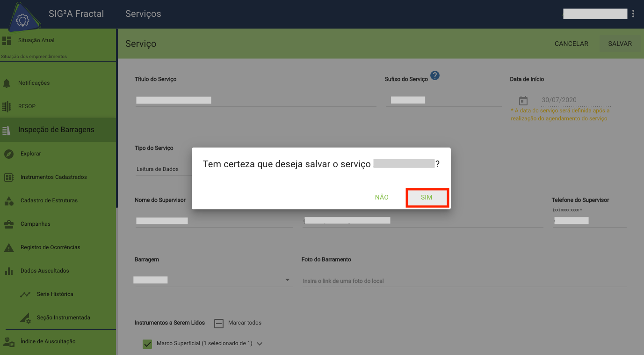Click the Sufixo do Serviço field

pyautogui.click(x=443, y=100)
